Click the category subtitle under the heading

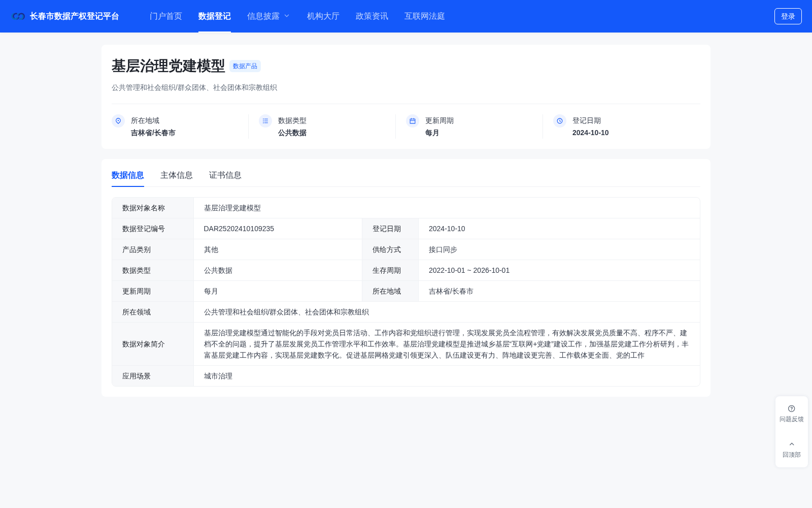tap(194, 87)
